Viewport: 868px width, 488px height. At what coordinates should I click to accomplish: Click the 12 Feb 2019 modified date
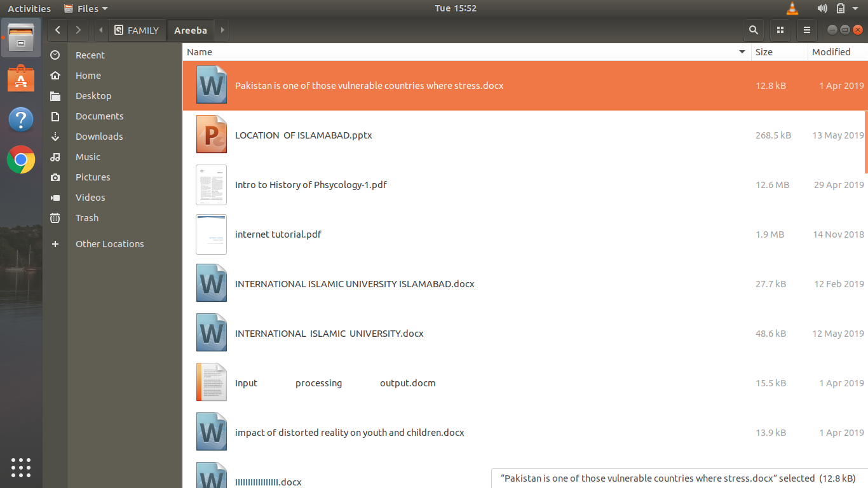point(839,284)
